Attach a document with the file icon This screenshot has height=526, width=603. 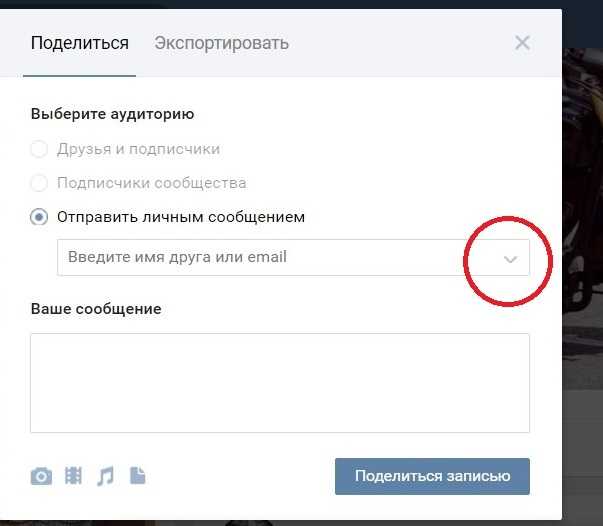[x=137, y=475]
